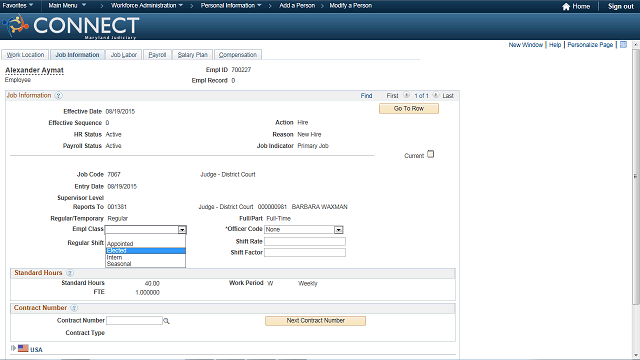Open the Contract Number section help icon
This screenshot has width=640, height=360.
click(74, 308)
